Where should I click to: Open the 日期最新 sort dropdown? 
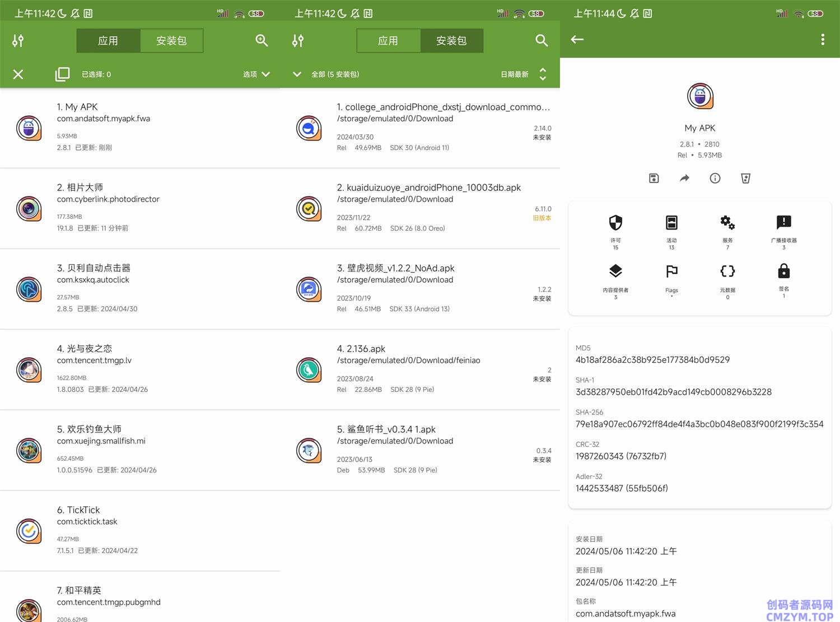point(514,74)
